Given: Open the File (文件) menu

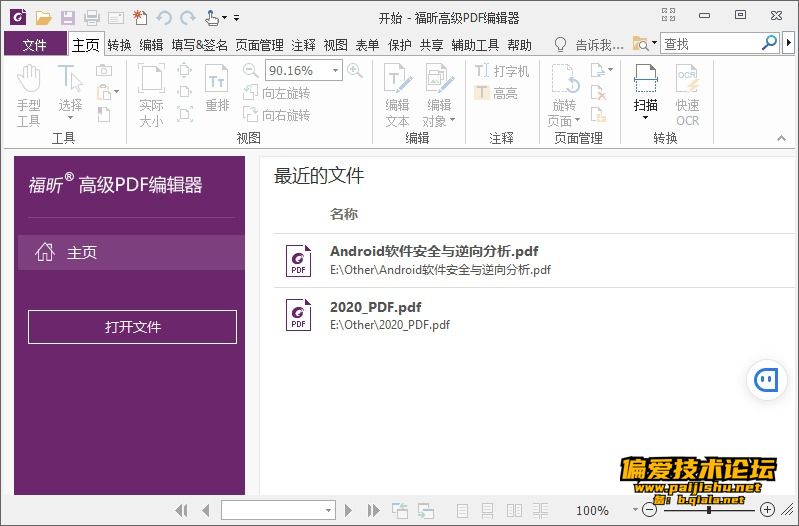Looking at the screenshot, I should point(35,45).
